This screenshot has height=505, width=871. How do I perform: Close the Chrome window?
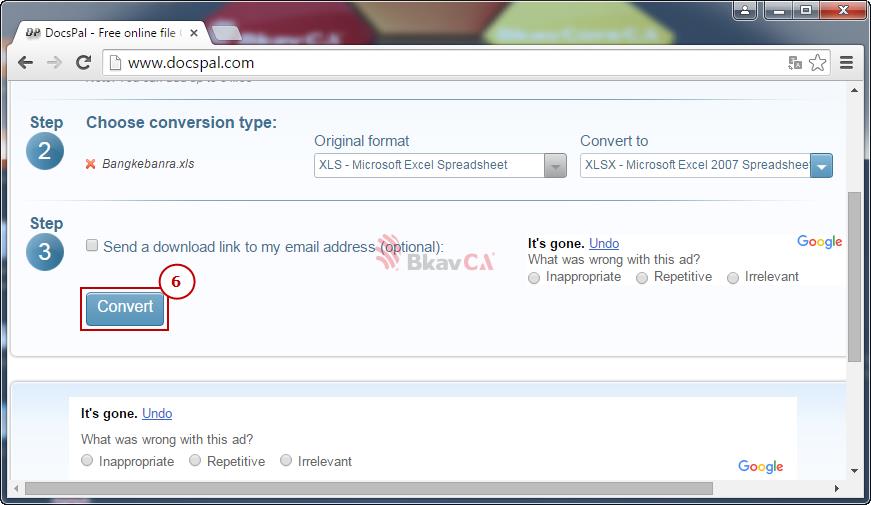coord(843,10)
